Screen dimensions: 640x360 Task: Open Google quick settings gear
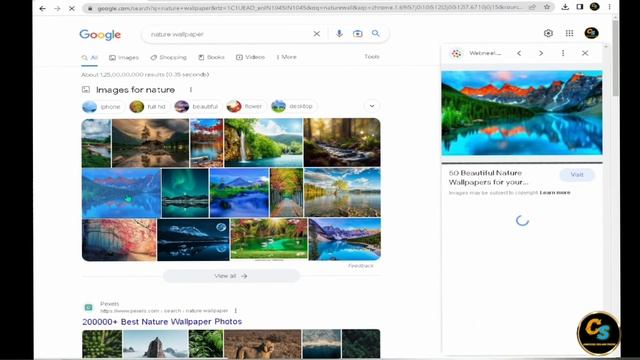click(x=548, y=33)
